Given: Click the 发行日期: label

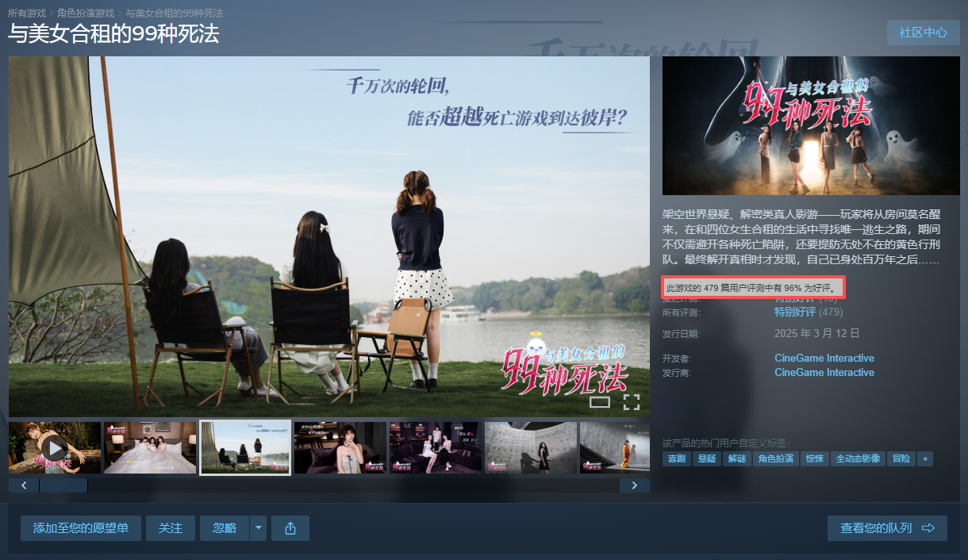Looking at the screenshot, I should tap(682, 334).
